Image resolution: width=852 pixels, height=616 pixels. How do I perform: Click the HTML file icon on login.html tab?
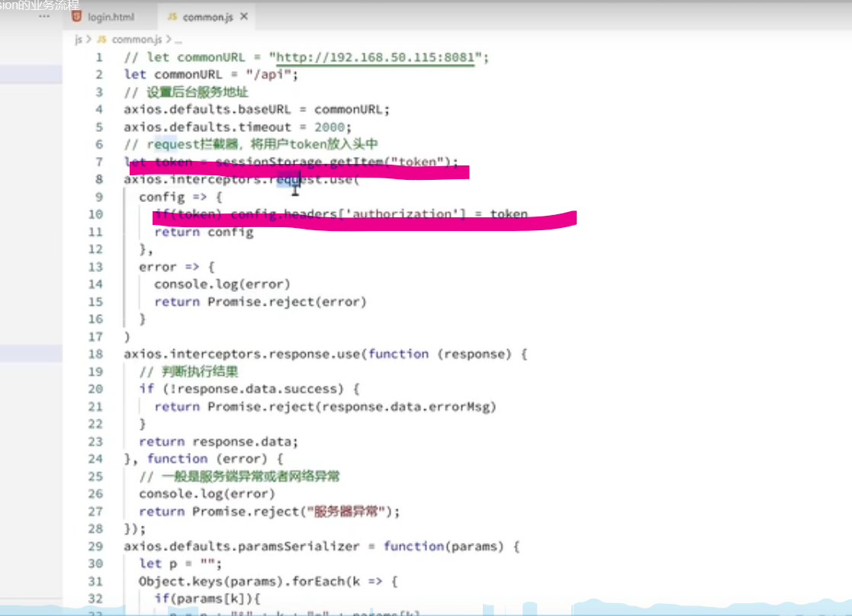coord(77,17)
